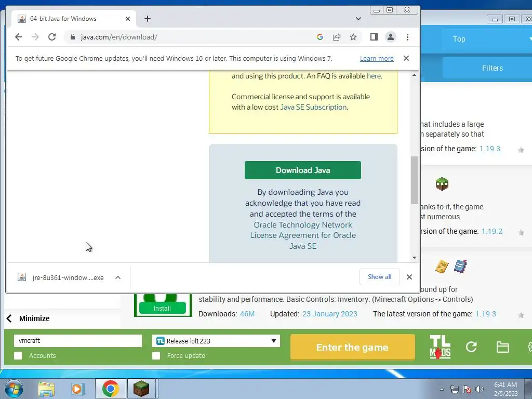This screenshot has height=399, width=532.
Task: Toggle the Force update checkbox
Action: pyautogui.click(x=156, y=355)
